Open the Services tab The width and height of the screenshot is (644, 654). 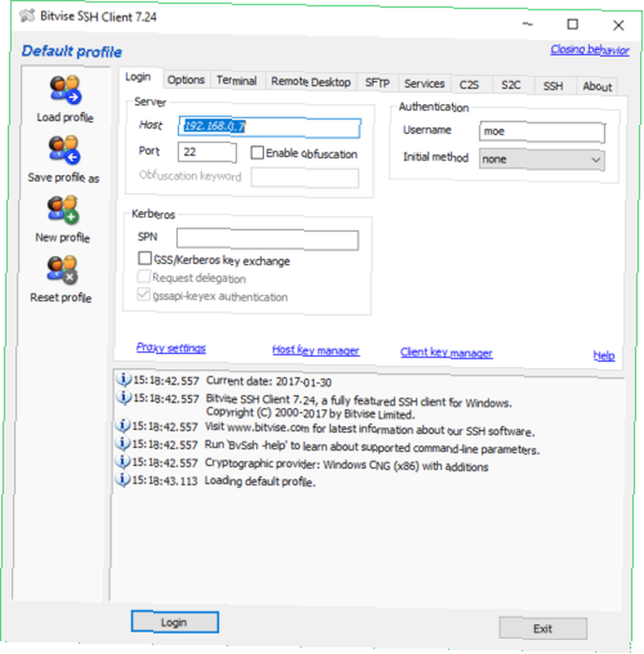425,84
